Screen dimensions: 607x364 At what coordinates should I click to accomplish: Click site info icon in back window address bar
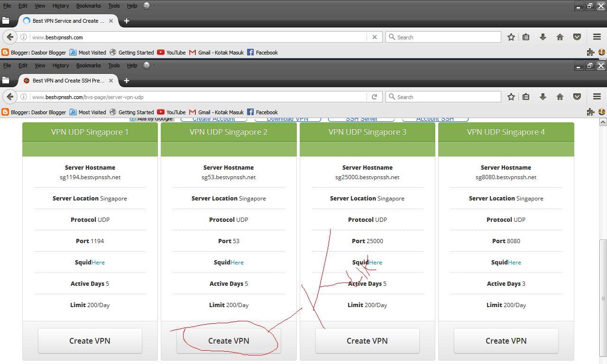pyautogui.click(x=23, y=37)
